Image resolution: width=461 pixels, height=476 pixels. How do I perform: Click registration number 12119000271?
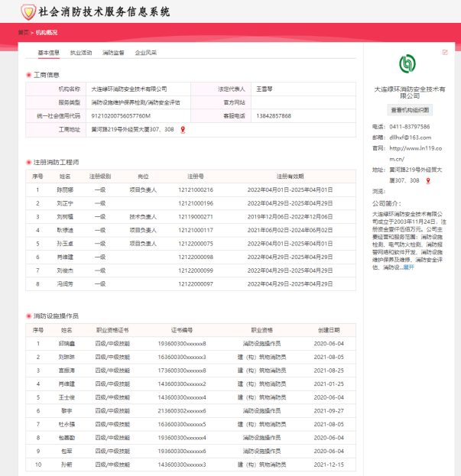coord(196,217)
